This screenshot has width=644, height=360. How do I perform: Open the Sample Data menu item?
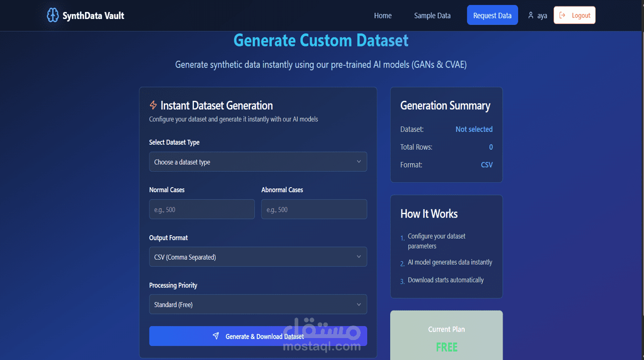(432, 15)
